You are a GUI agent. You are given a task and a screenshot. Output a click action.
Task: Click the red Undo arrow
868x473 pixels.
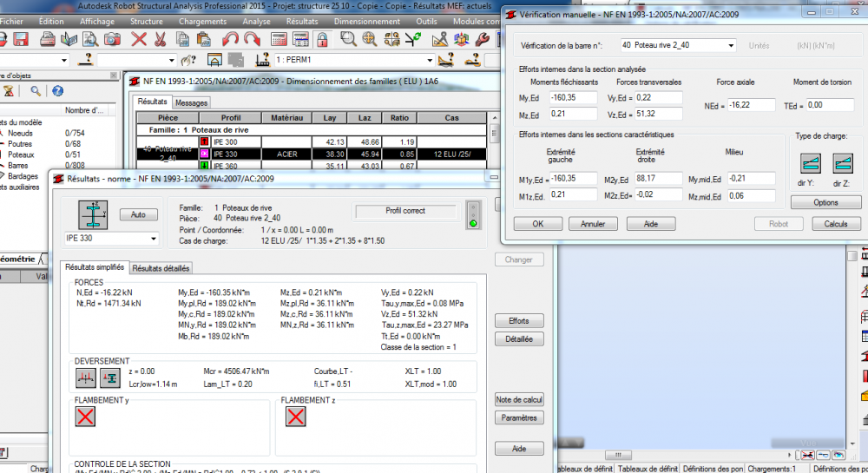point(230,39)
